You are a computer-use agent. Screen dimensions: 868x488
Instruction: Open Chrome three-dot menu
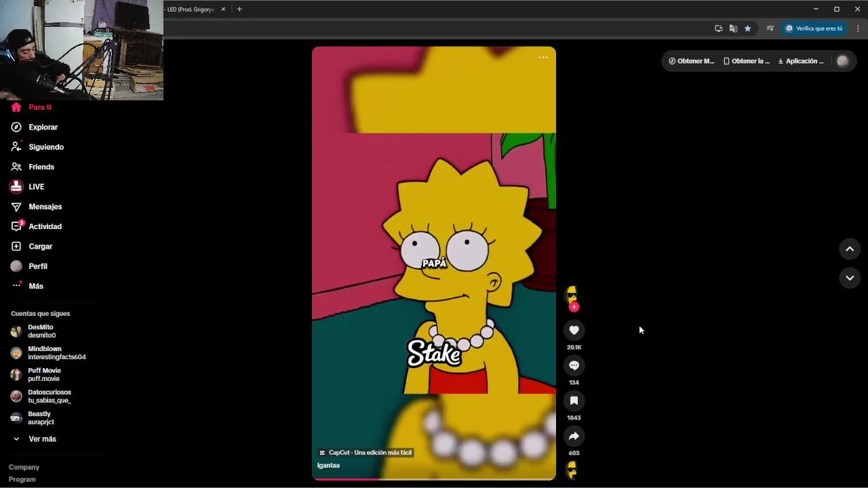(x=858, y=28)
